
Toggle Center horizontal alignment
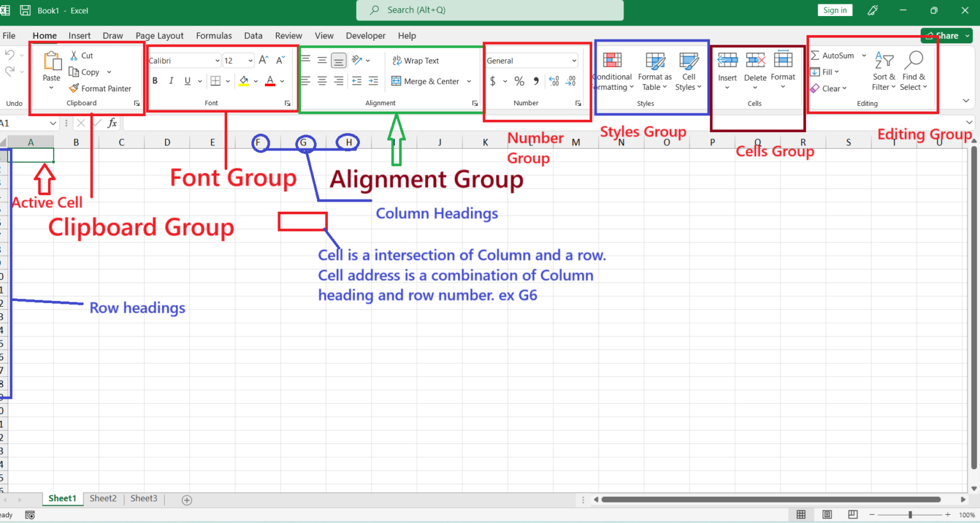[322, 81]
